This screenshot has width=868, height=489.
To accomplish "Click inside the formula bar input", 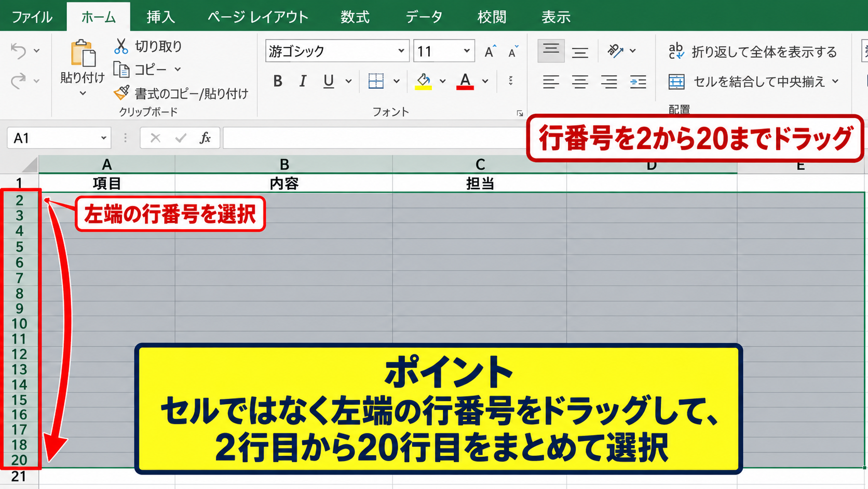I will 375,138.
